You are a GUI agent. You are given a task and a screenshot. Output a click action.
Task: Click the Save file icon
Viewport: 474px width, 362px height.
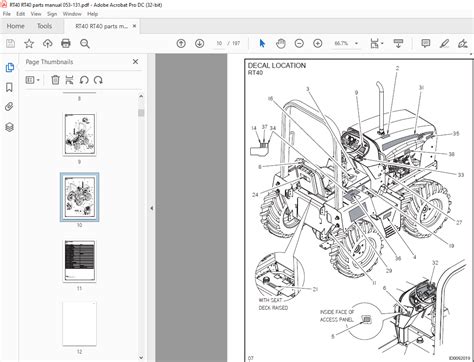[x=10, y=43]
